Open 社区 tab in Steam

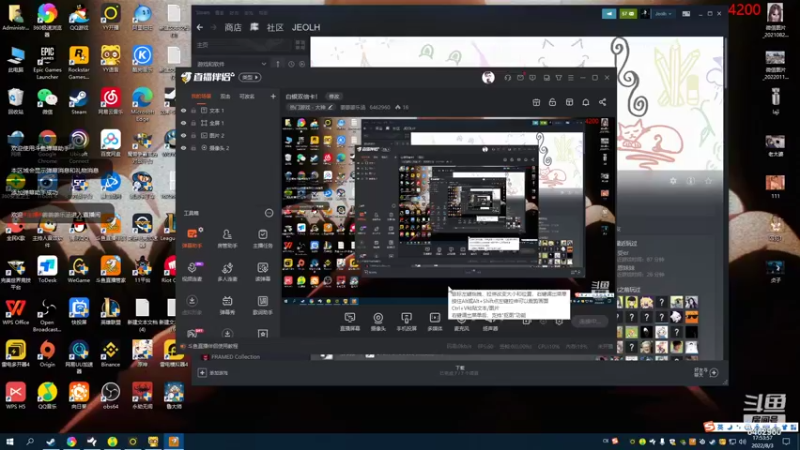(x=275, y=28)
